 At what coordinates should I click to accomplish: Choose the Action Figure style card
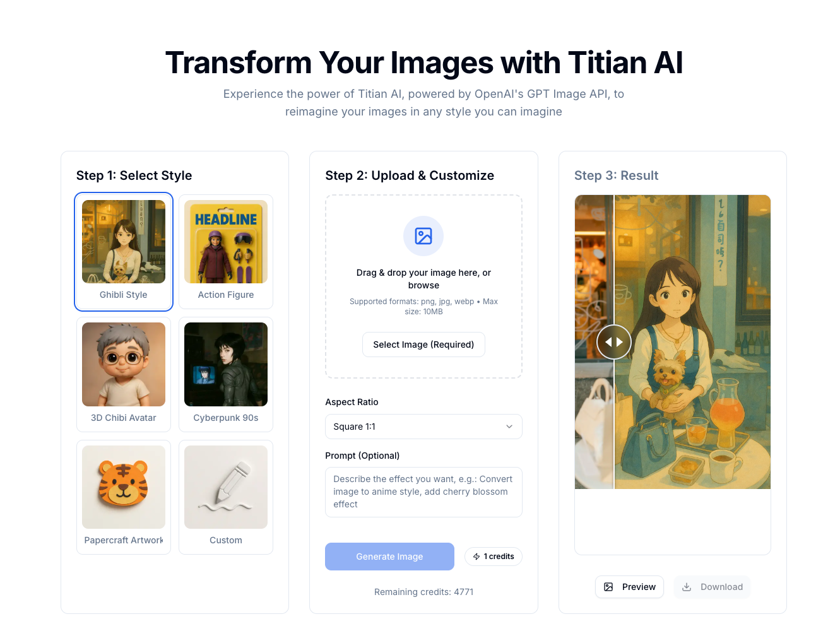[x=226, y=251]
